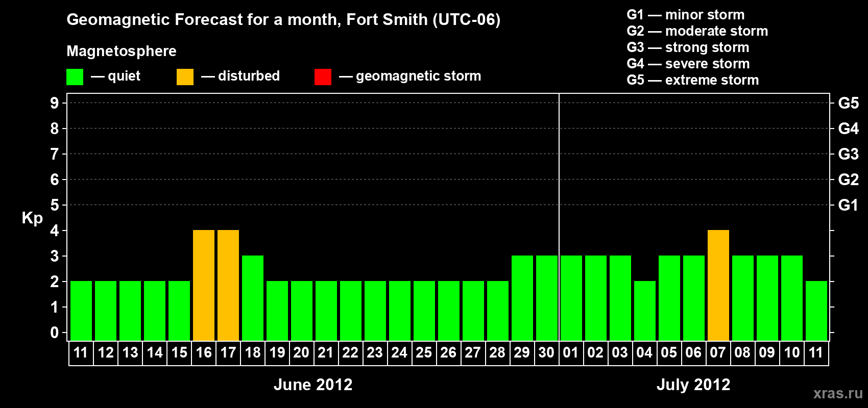868x408 pixels.
Task: Click the 'June 2012' month label
Action: [x=313, y=385]
